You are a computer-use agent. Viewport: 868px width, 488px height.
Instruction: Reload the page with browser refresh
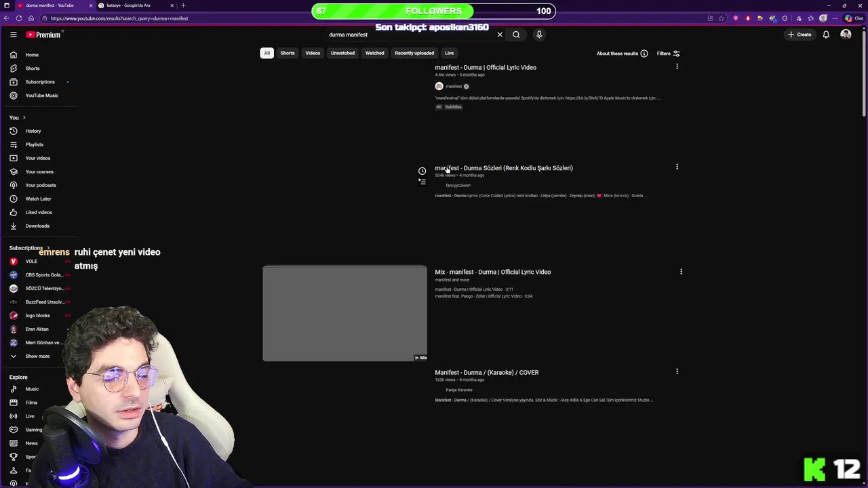pyautogui.click(x=19, y=18)
